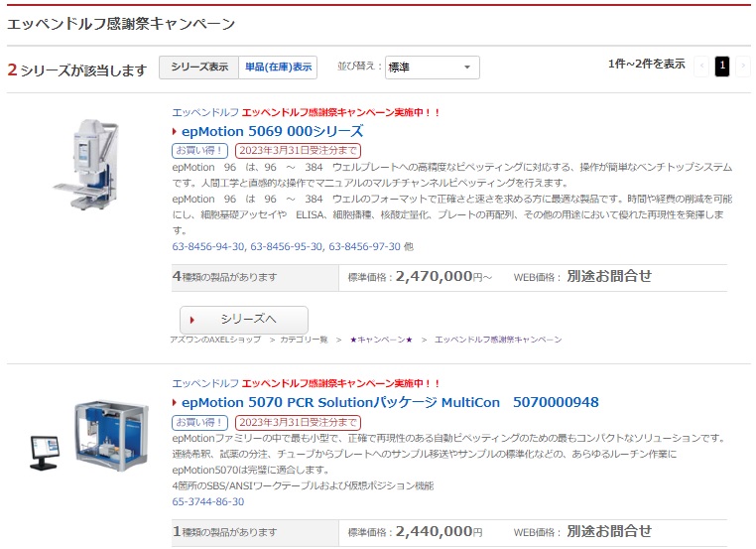
Task: Open エッペンドルフ感謝祭キャンペーン breadcrumb link
Action: (498, 340)
